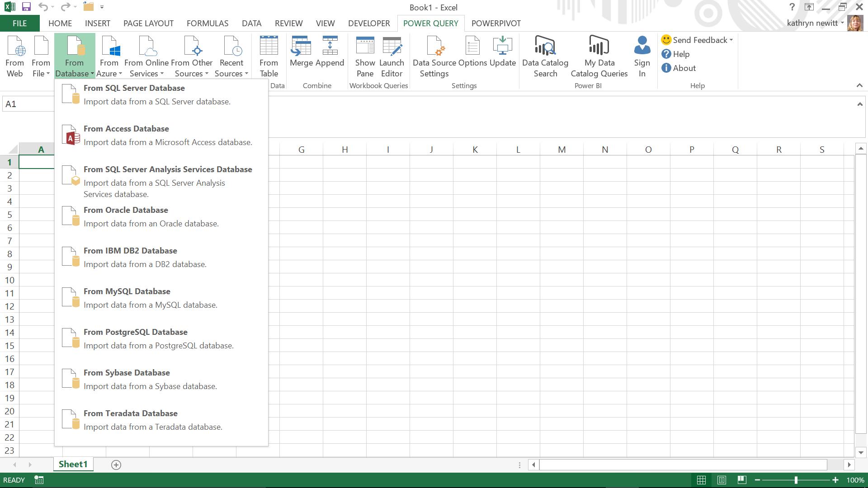Click the zoom slider handle

click(796, 480)
